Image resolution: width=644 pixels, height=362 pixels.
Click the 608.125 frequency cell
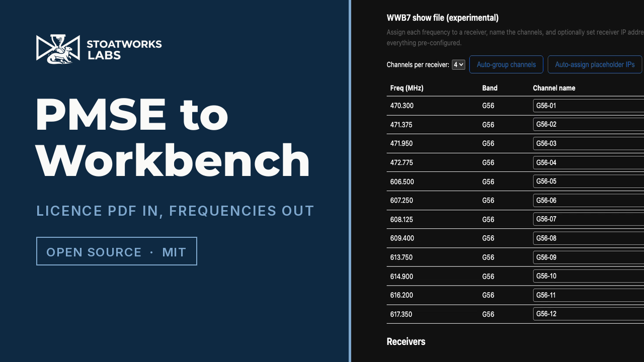(401, 219)
